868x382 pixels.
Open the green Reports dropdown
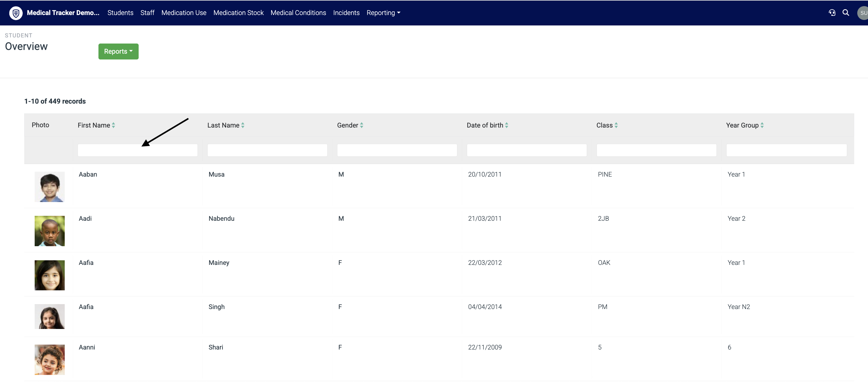pos(118,52)
